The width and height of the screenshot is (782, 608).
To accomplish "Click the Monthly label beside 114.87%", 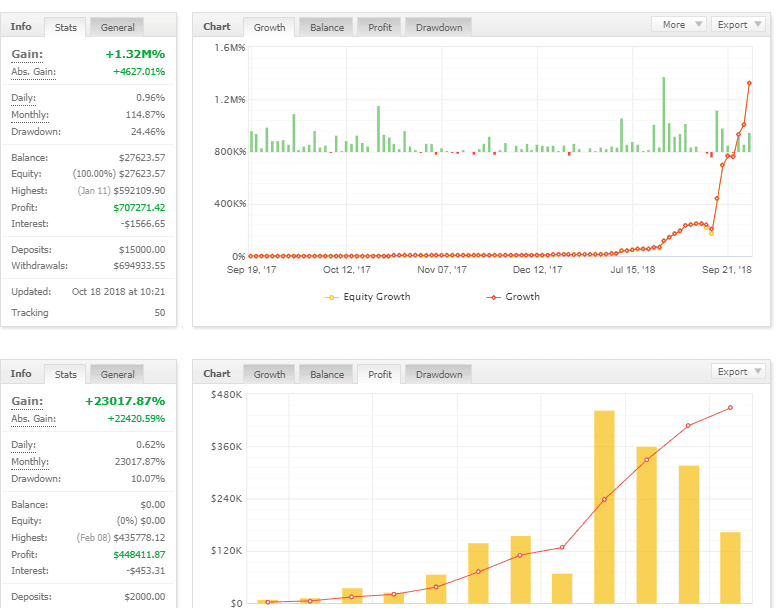I will [x=30, y=115].
